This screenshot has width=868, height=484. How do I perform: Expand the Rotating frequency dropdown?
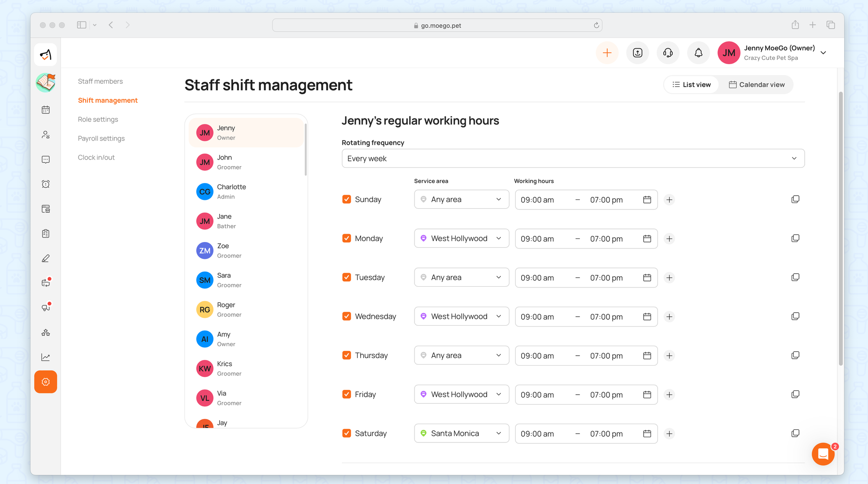(x=573, y=158)
